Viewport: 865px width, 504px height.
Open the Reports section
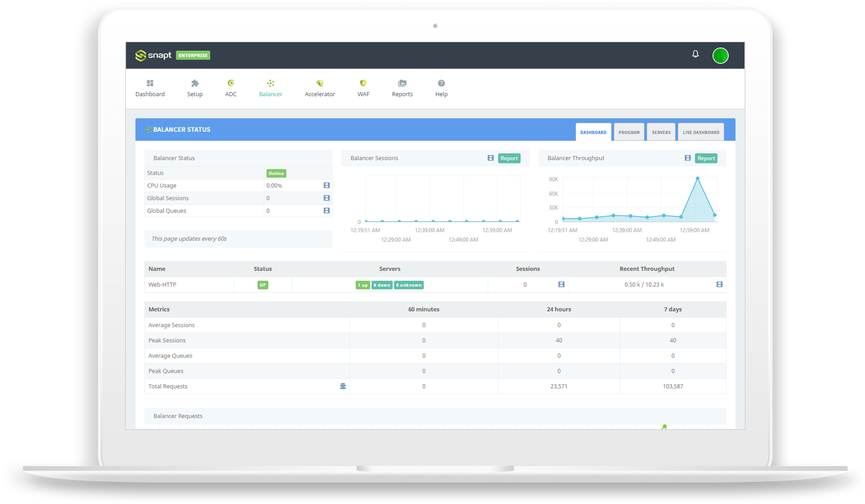(402, 83)
